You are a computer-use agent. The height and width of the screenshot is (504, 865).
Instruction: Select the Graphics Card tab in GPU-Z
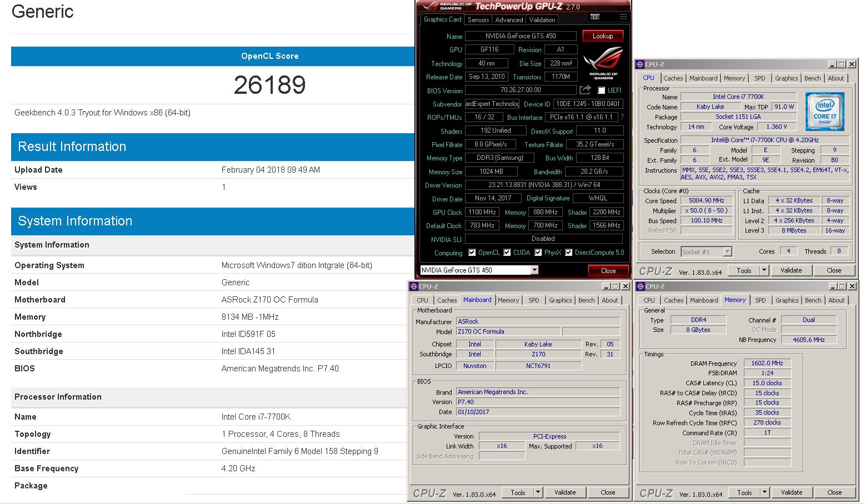(x=442, y=19)
